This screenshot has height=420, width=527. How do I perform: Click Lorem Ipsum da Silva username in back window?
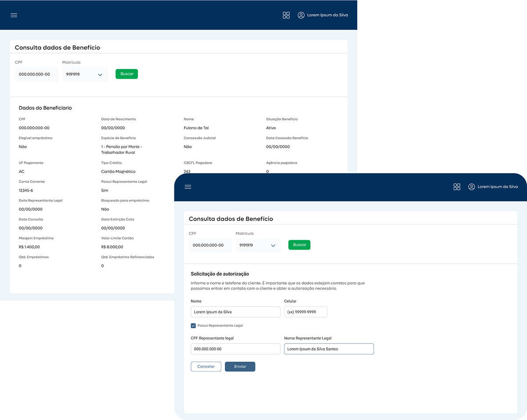pos(328,15)
